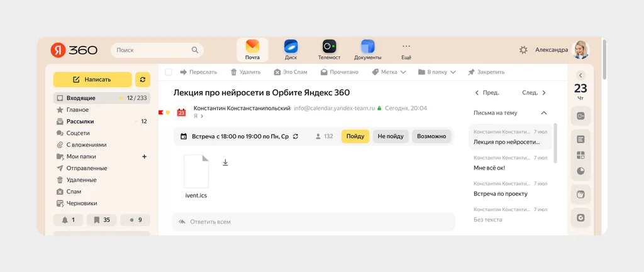The height and width of the screenshot is (272, 644).
Task: Click the Ответить всем reply field
Action: [x=313, y=222]
